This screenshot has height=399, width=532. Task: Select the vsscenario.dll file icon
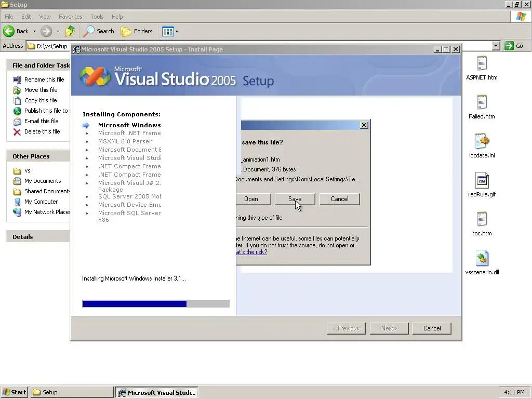coord(482,259)
